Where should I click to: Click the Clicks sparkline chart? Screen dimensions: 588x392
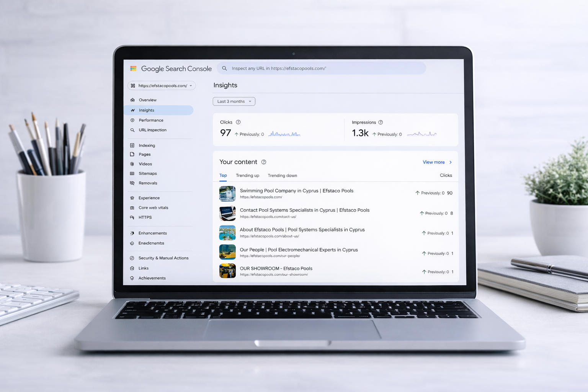(284, 134)
